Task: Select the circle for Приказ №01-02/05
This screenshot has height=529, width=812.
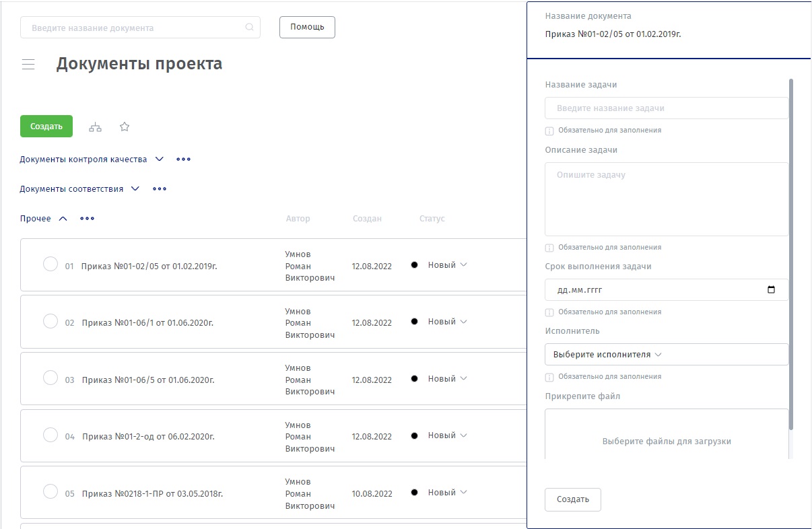Action: point(50,264)
